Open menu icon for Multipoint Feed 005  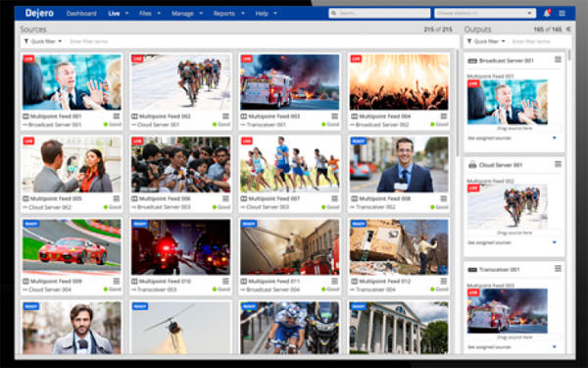pos(117,198)
